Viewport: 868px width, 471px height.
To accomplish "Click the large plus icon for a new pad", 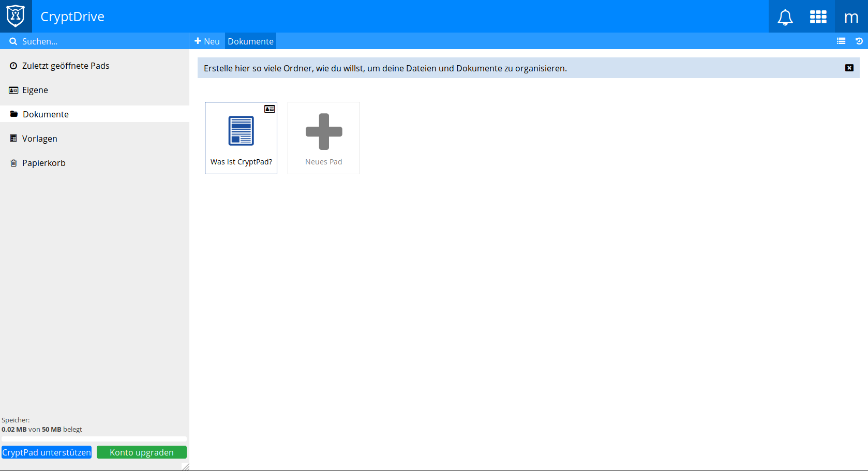I will point(324,131).
